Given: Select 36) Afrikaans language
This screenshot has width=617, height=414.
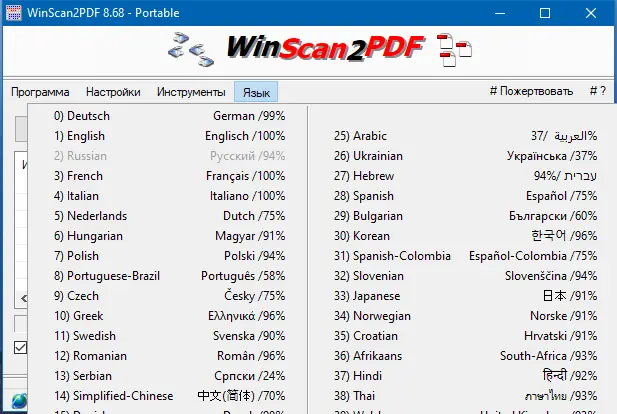Looking at the screenshot, I should (464, 356).
